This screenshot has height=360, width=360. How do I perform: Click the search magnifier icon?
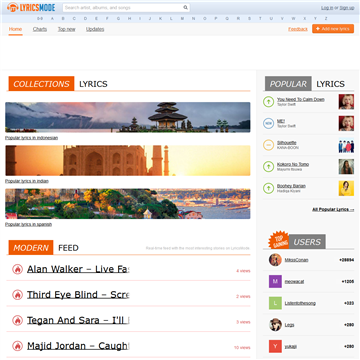[185, 8]
